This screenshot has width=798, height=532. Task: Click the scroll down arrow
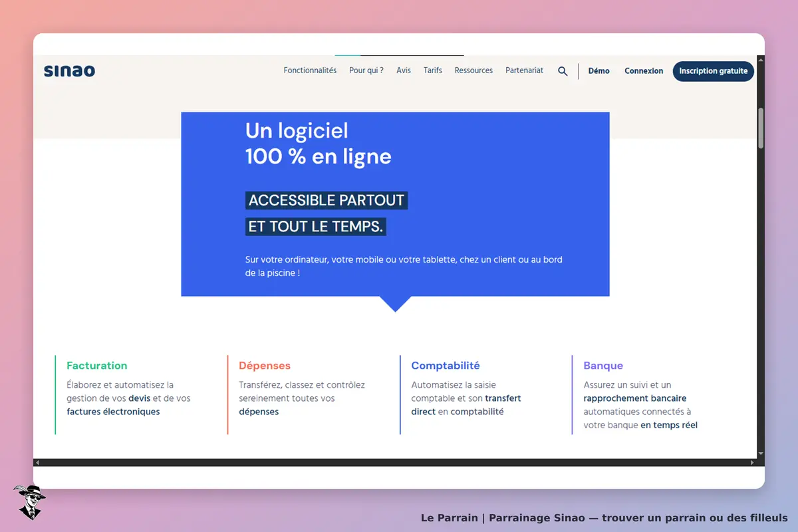(761, 455)
